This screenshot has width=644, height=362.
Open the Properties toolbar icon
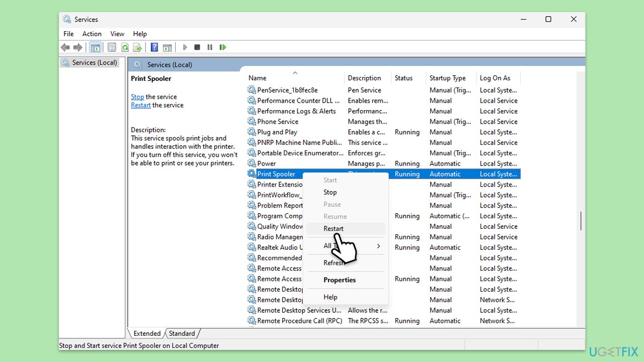(x=112, y=47)
